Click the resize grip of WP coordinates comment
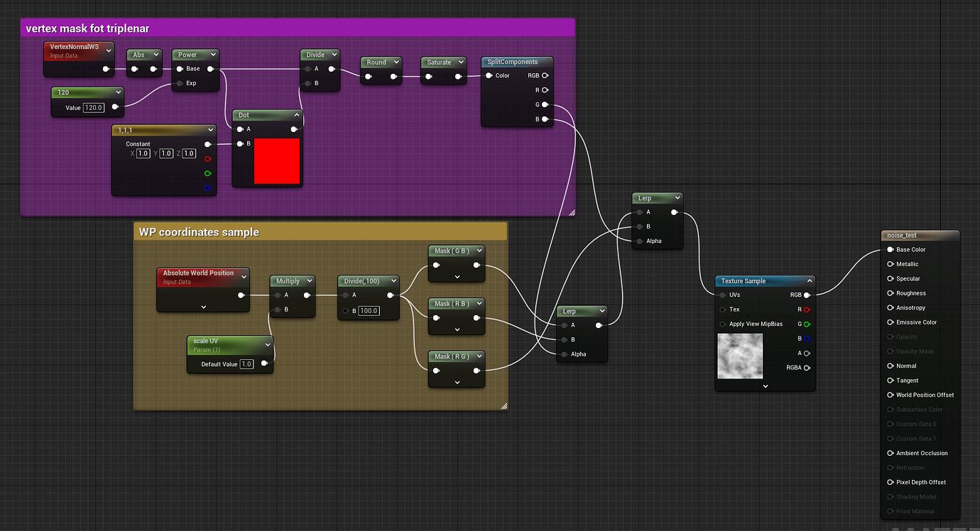 point(504,406)
